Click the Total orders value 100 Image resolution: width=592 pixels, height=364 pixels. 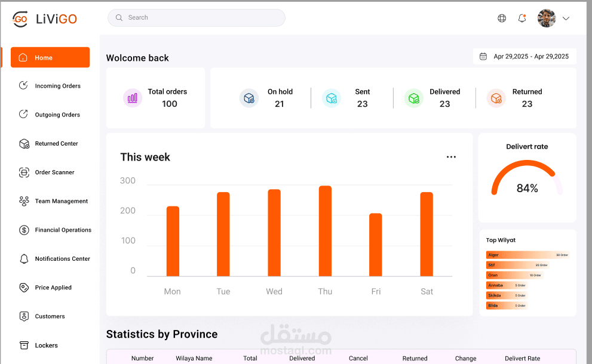point(170,104)
